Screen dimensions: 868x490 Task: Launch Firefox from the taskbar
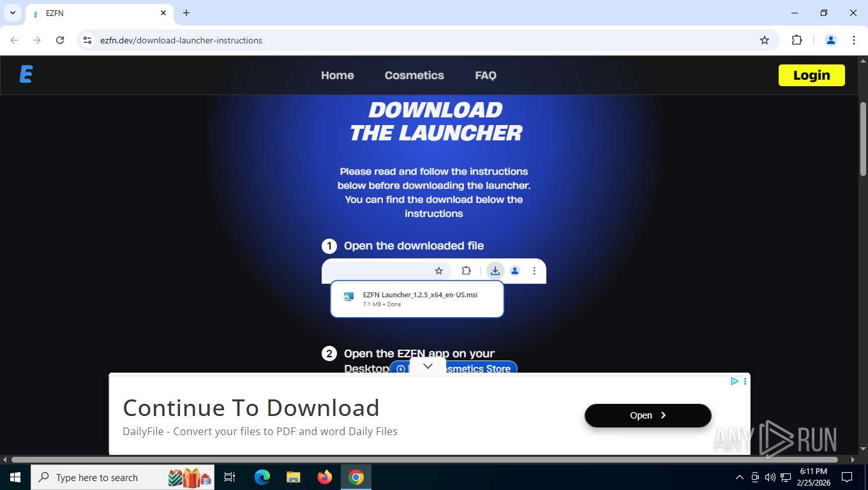point(325,477)
